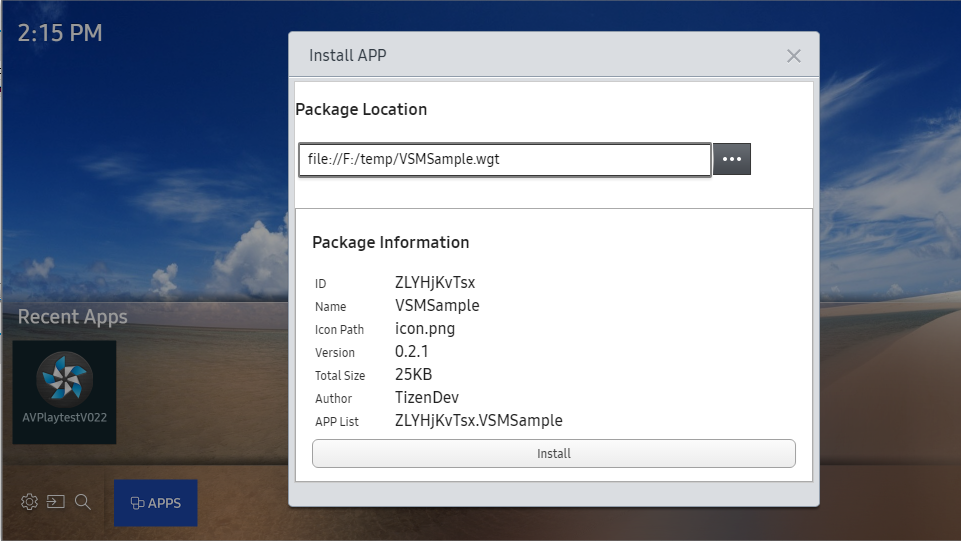Image resolution: width=961 pixels, height=541 pixels.
Task: Close the Install APP dialog
Action: click(793, 56)
